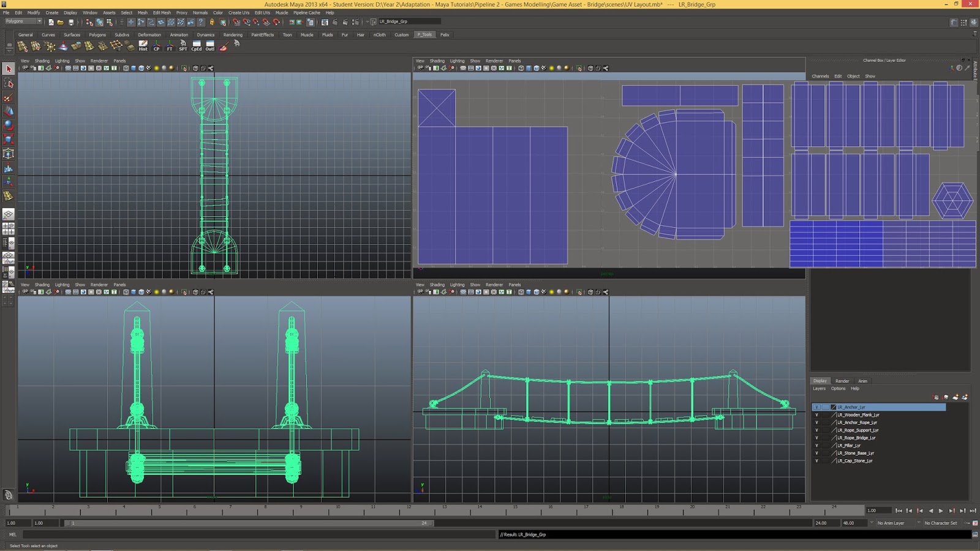Open the Panels menu of the UV view
980x551 pixels.
(514, 61)
